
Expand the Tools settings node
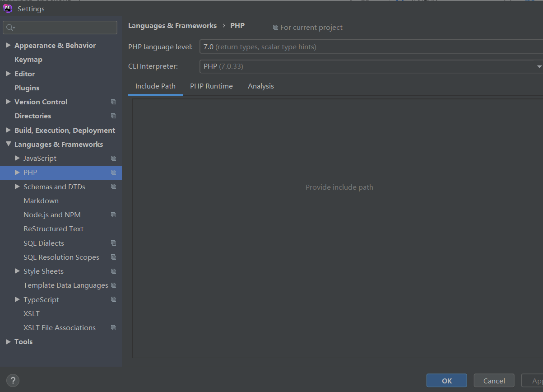click(x=8, y=341)
